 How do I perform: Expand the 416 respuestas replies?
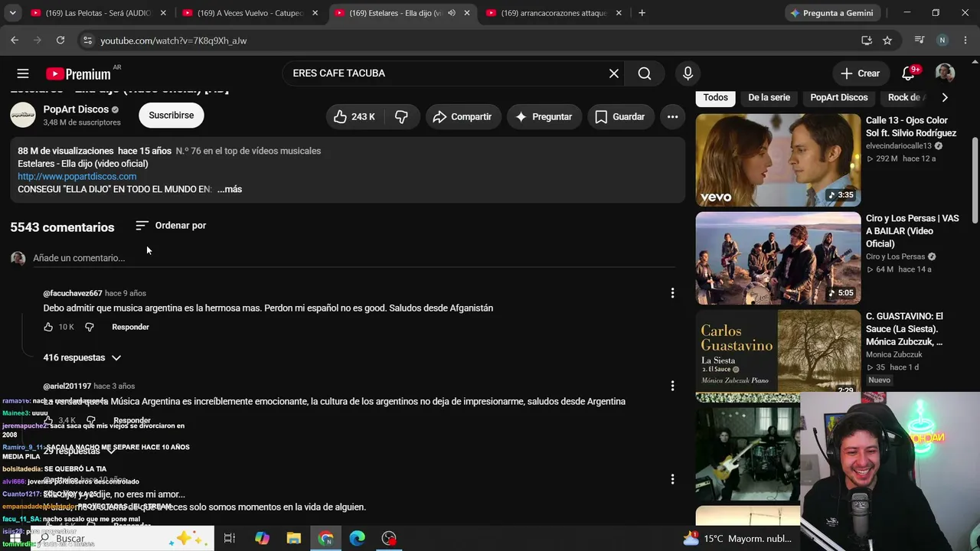[x=83, y=357]
